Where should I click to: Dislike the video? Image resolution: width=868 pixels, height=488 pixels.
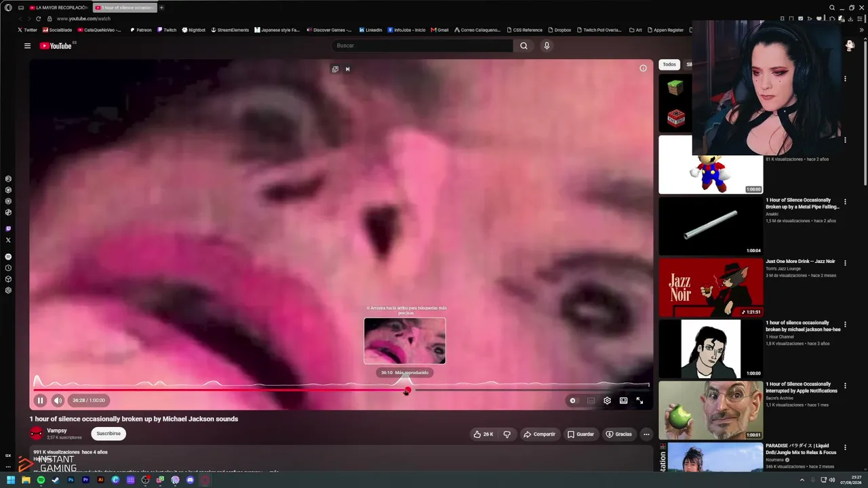coord(507,434)
